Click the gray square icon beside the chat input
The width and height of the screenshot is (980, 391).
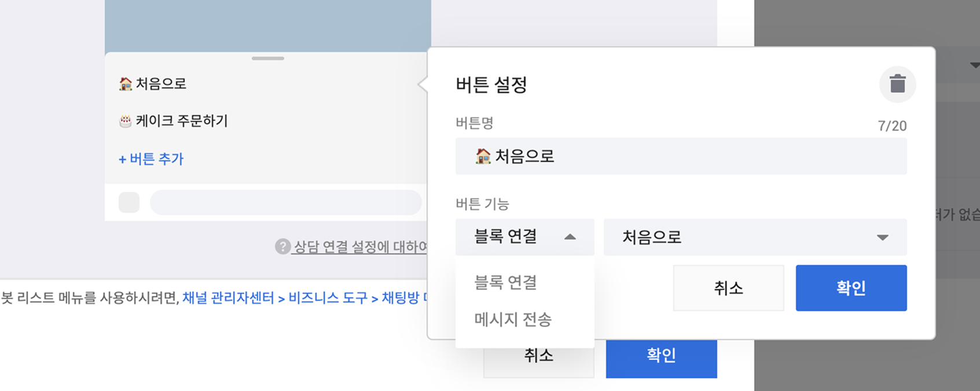[x=129, y=202]
